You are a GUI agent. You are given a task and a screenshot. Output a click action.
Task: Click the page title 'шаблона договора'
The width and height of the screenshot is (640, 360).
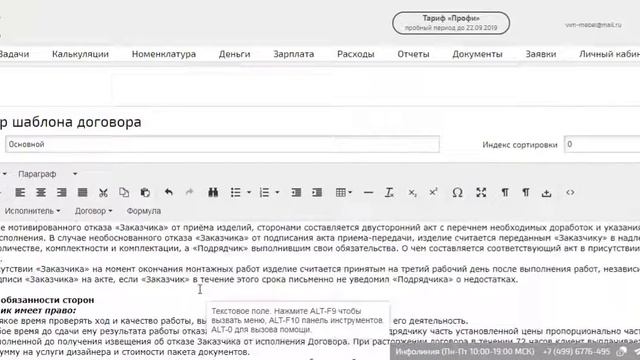[76, 122]
